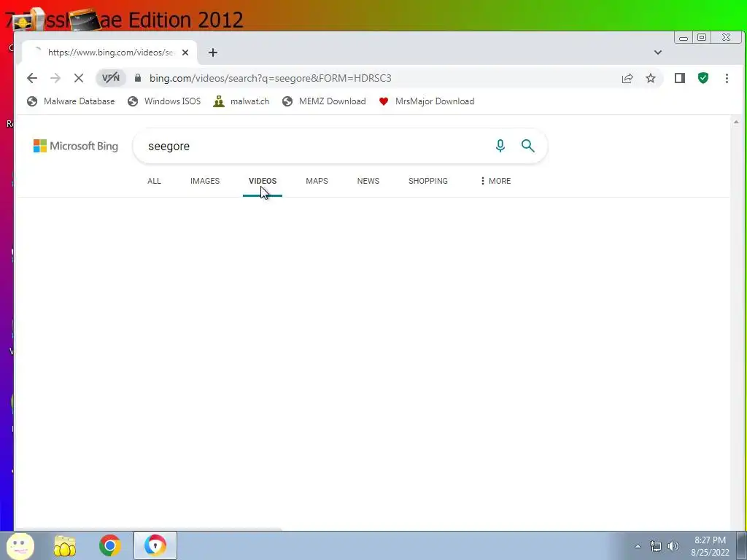
Task: Click the Microsoft Bing logo
Action: [x=76, y=146]
